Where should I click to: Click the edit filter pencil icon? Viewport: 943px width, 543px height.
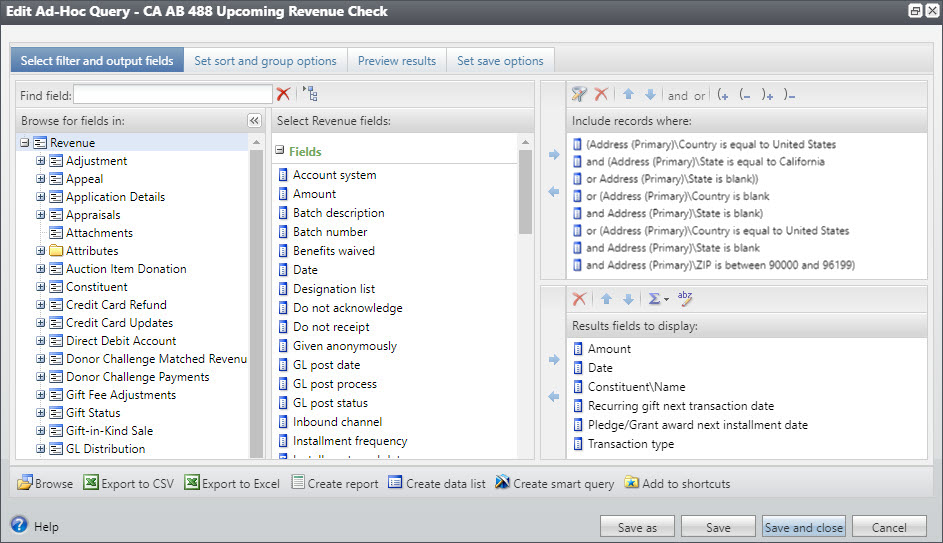pos(579,94)
